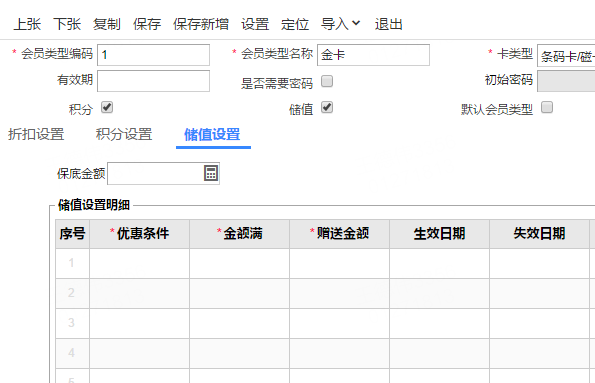Image resolution: width=595 pixels, height=383 pixels.
Task: Click the 赠送金额 column header
Action: (340, 233)
